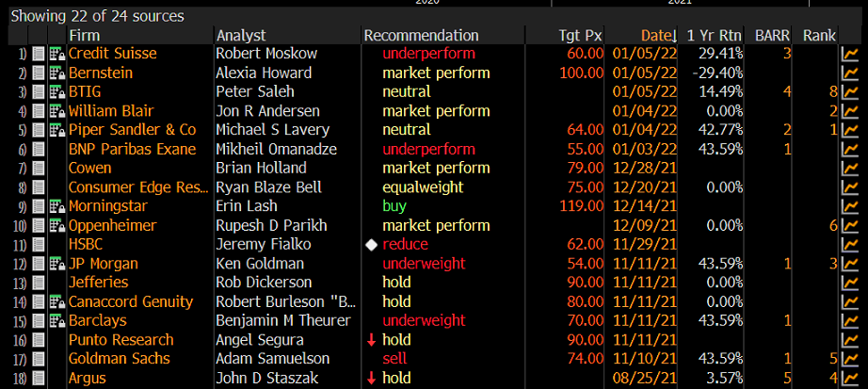The height and width of the screenshot is (389, 868).
Task: Select analyst Alexia Howard
Action: click(x=264, y=73)
